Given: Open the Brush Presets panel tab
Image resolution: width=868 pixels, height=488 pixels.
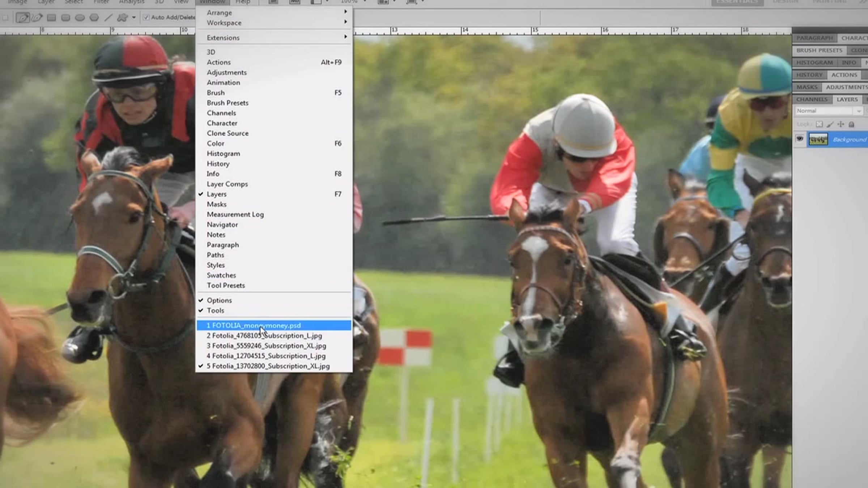Looking at the screenshot, I should click(819, 50).
